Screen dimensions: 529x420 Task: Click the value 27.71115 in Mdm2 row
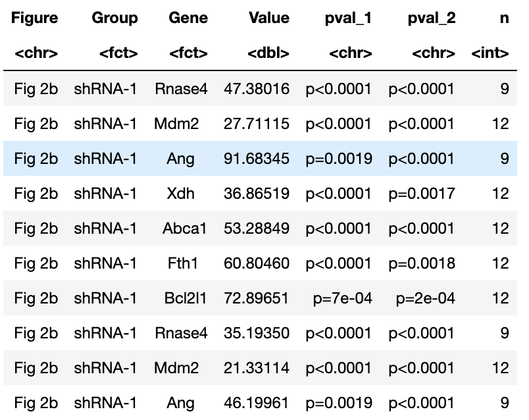click(x=257, y=124)
